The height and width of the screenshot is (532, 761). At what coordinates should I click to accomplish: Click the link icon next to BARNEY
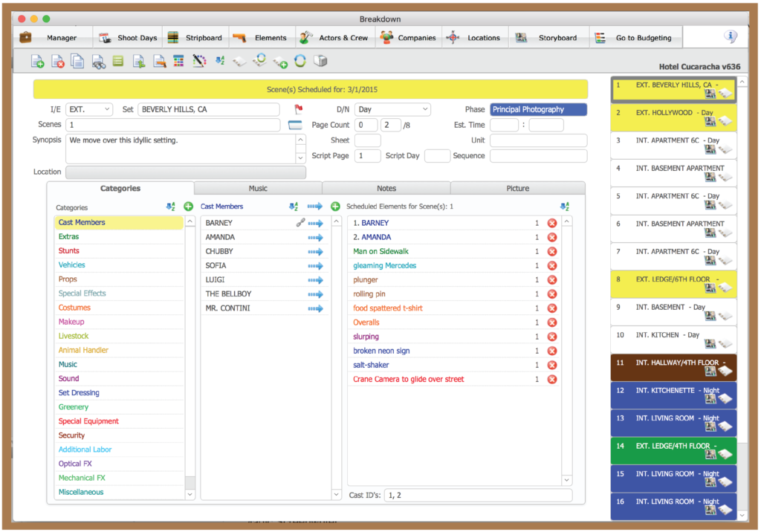pos(300,223)
